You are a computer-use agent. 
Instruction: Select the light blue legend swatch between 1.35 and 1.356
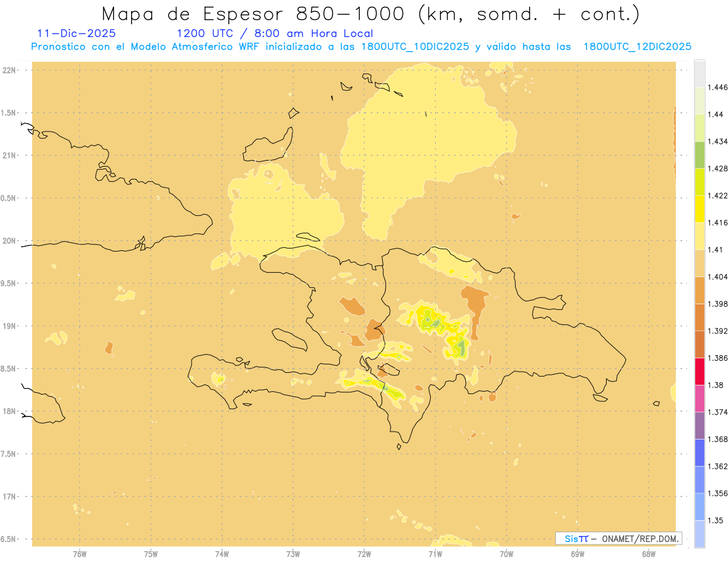click(x=699, y=507)
